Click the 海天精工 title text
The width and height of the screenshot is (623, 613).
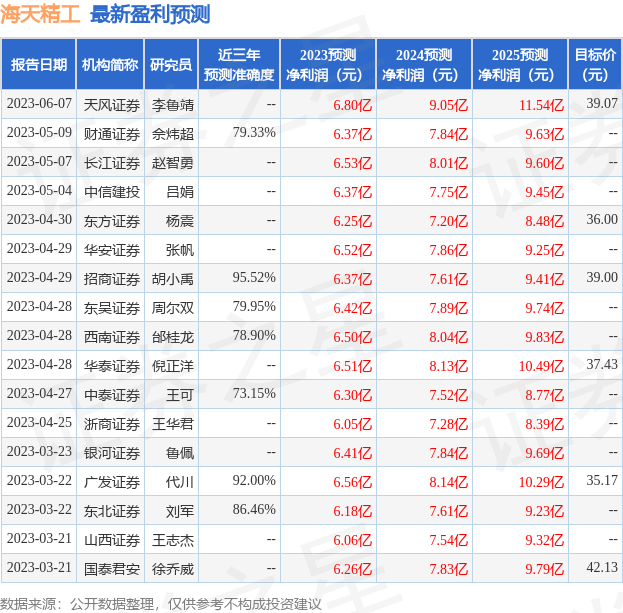point(40,14)
